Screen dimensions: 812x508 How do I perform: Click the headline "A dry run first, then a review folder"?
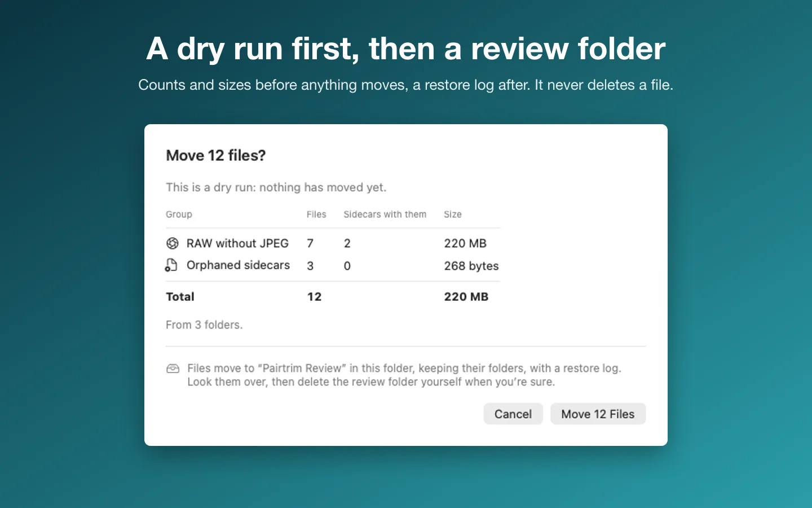(406, 49)
